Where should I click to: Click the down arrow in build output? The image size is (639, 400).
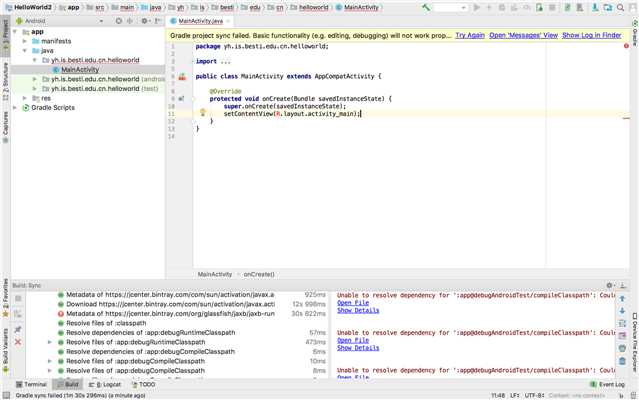[x=622, y=311]
